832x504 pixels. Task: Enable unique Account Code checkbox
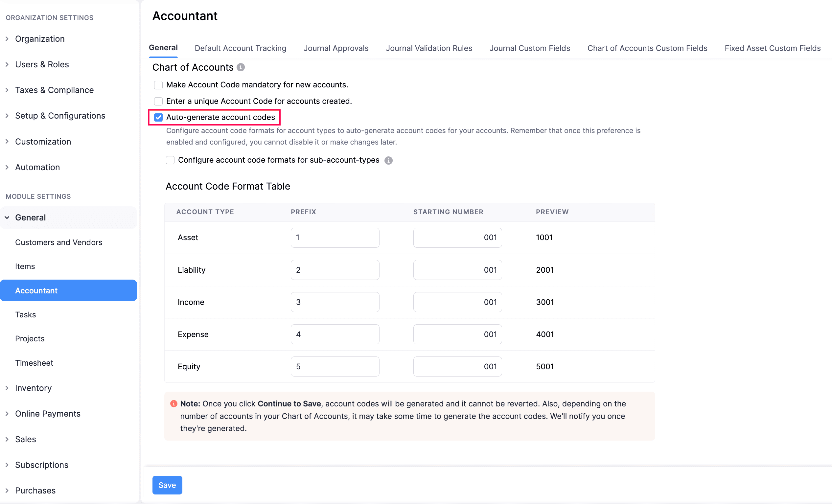pyautogui.click(x=158, y=101)
